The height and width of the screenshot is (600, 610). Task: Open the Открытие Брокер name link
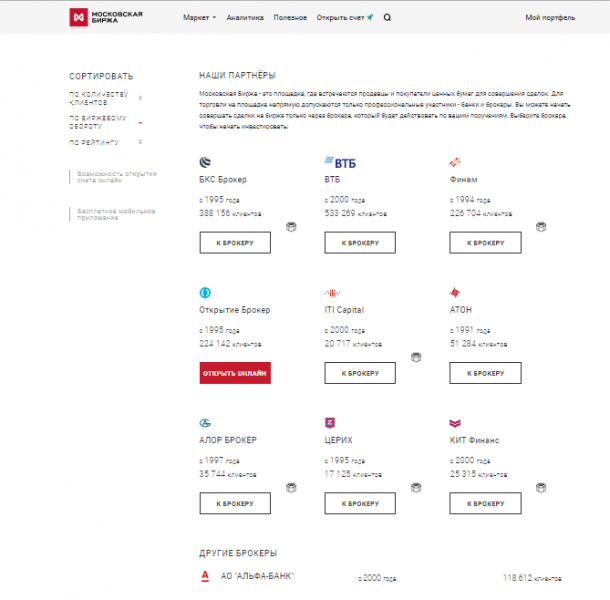point(235,310)
